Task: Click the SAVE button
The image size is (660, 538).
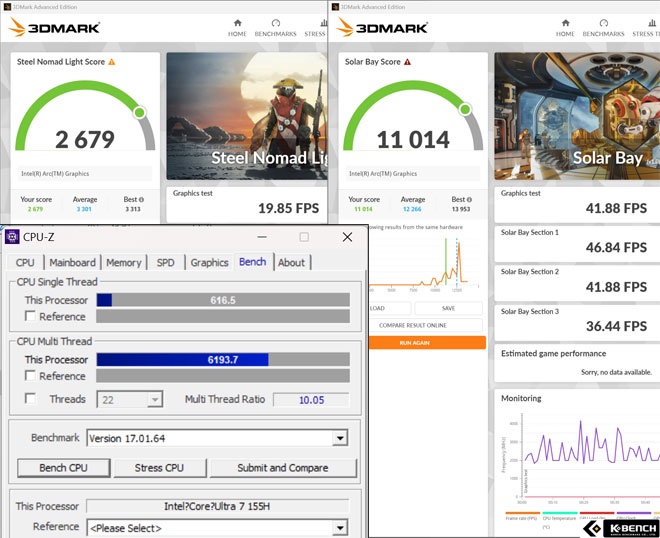Action: [448, 308]
